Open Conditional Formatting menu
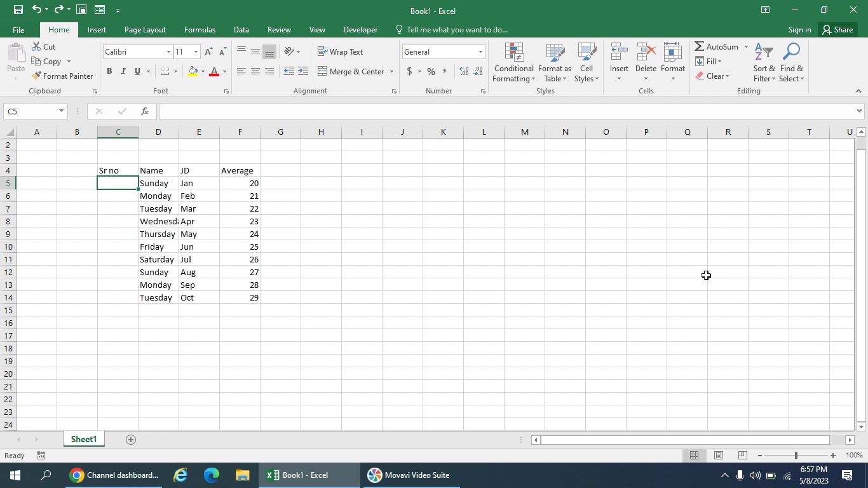 pyautogui.click(x=513, y=63)
